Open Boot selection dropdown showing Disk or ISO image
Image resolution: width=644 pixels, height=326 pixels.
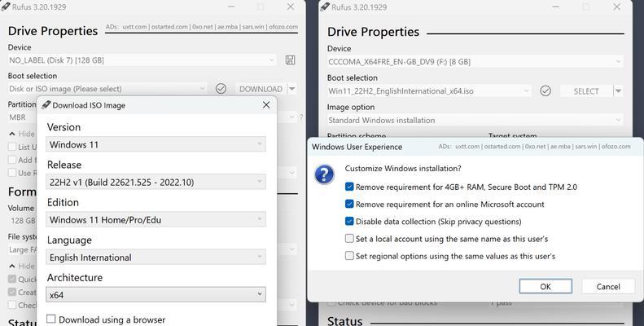click(x=107, y=89)
